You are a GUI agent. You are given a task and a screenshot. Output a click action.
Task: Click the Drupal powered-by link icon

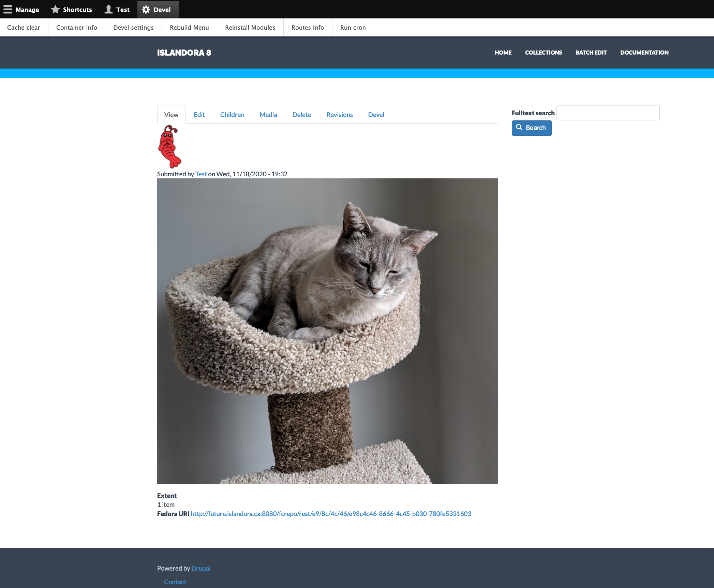(200, 568)
